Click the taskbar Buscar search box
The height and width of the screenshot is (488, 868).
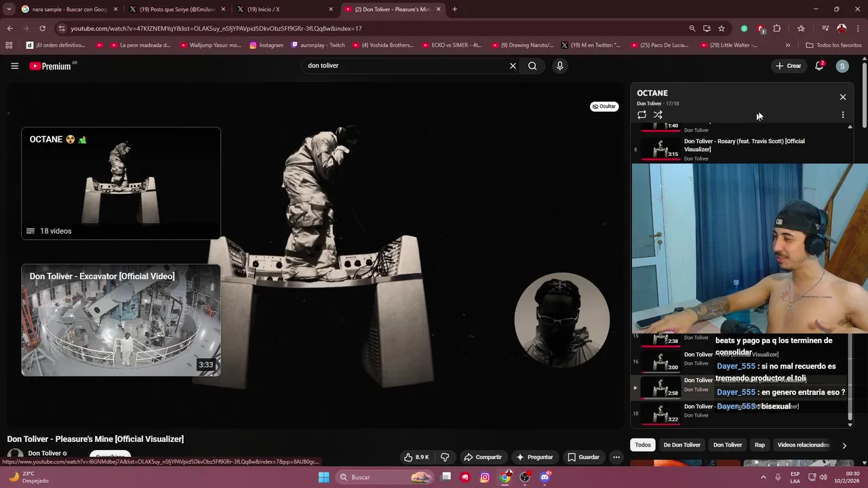pos(385,477)
